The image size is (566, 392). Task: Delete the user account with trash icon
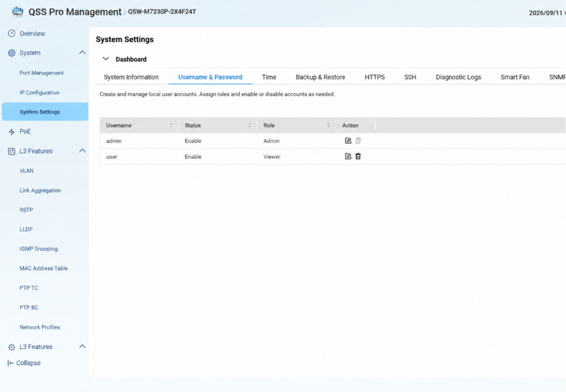click(x=358, y=156)
